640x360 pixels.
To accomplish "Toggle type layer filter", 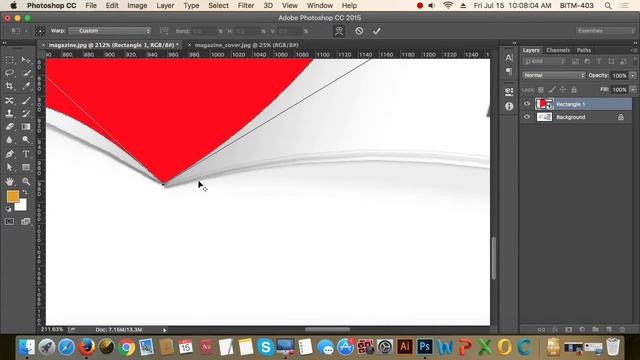I will 599,62.
